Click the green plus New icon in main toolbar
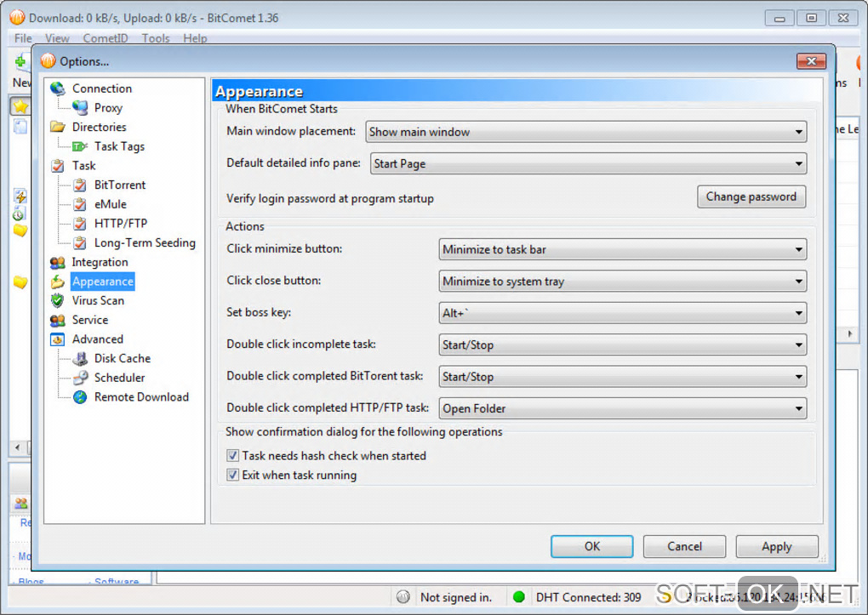The height and width of the screenshot is (615, 868). [x=20, y=61]
